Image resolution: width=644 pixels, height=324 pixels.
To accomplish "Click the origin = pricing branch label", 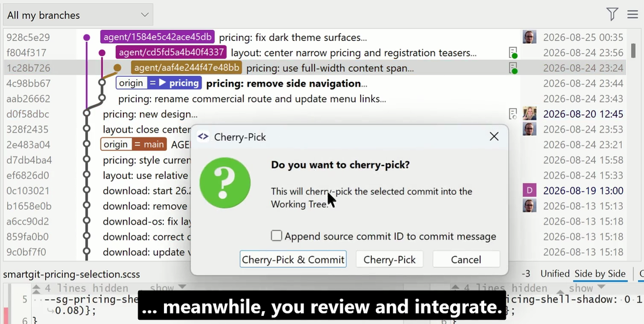I will tap(159, 83).
